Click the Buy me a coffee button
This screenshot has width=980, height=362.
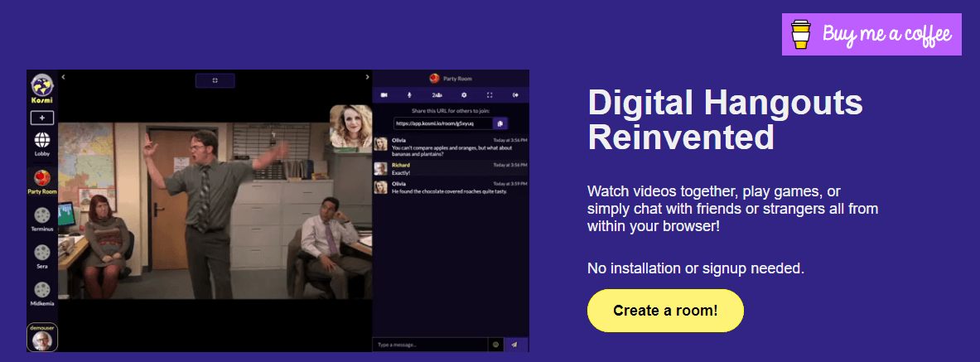[871, 35]
